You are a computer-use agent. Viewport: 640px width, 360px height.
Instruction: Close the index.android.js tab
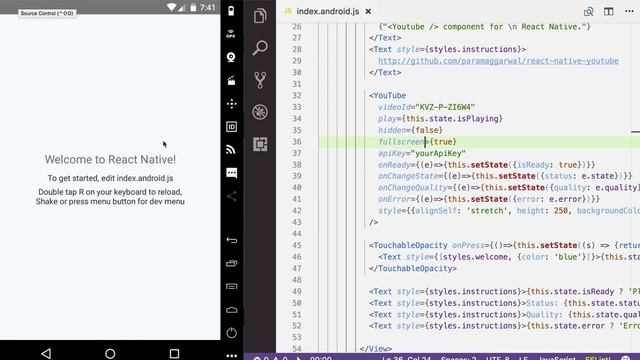(368, 11)
